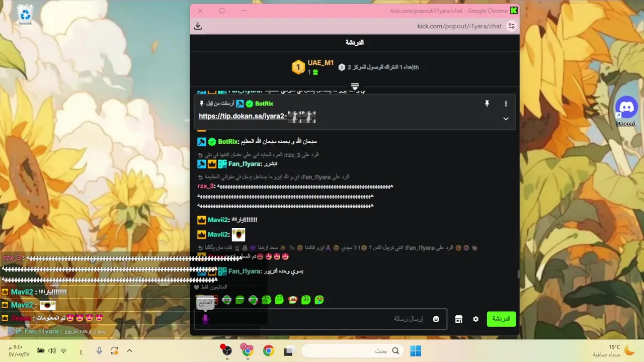The image size is (644, 362).
Task: Open the chat Fan_I1yara user profile
Action: coord(245,164)
